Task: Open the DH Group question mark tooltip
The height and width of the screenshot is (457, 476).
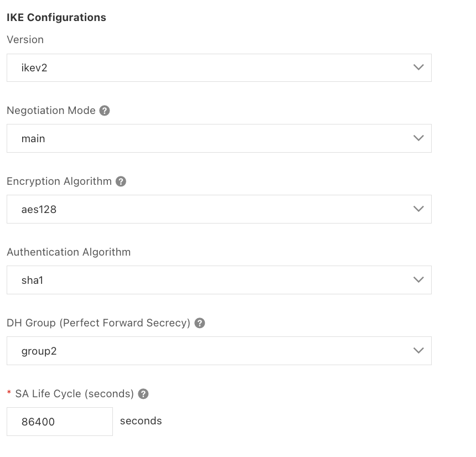Action: click(x=200, y=323)
